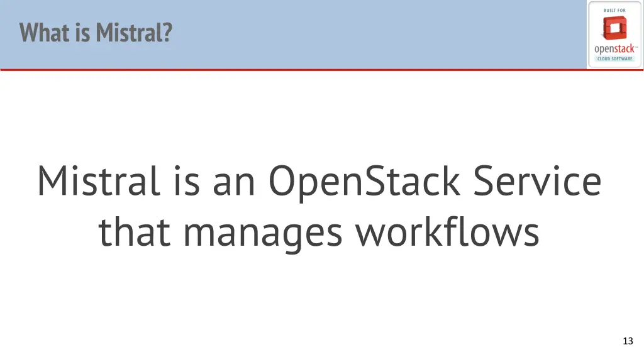644x362 pixels.
Task: Click the word 'manages' in body text
Action: pos(263,234)
